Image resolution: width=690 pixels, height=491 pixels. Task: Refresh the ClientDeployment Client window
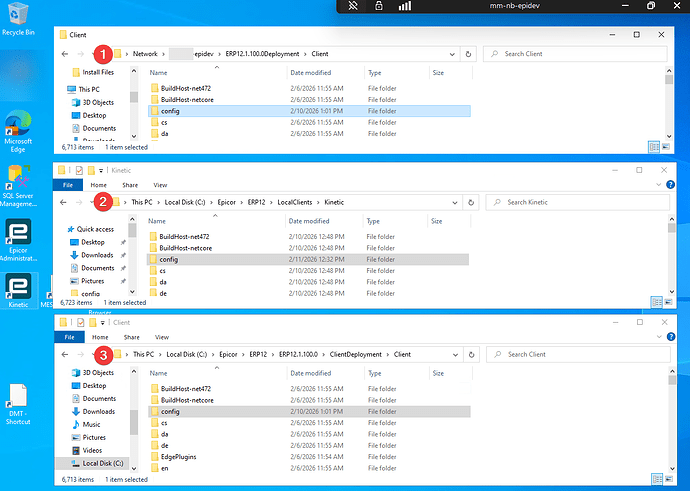(x=471, y=355)
